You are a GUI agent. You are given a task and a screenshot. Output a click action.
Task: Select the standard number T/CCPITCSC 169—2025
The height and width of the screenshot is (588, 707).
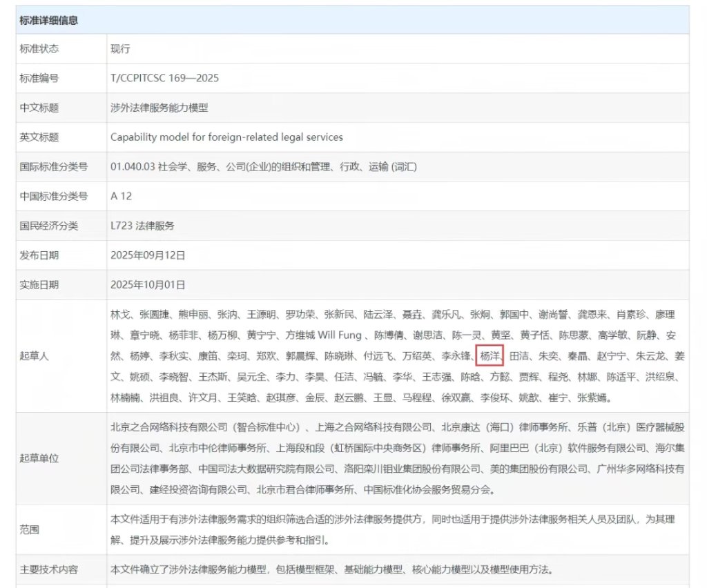coord(164,78)
